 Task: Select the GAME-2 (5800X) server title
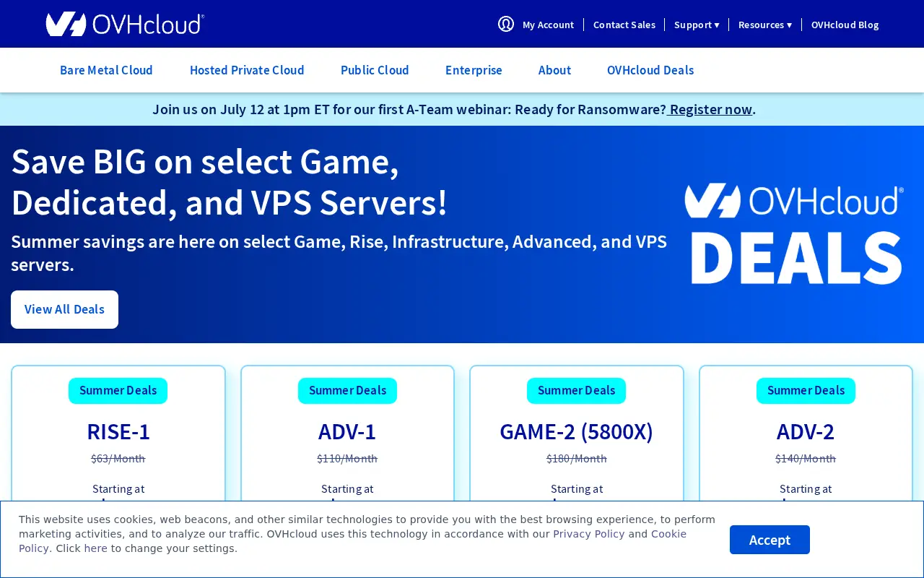point(576,431)
